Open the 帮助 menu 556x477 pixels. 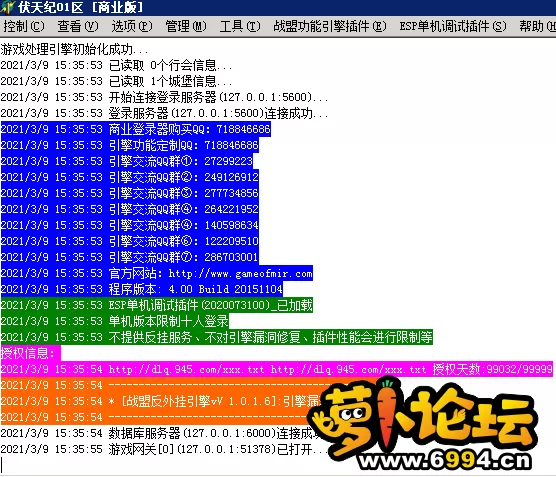[x=537, y=26]
